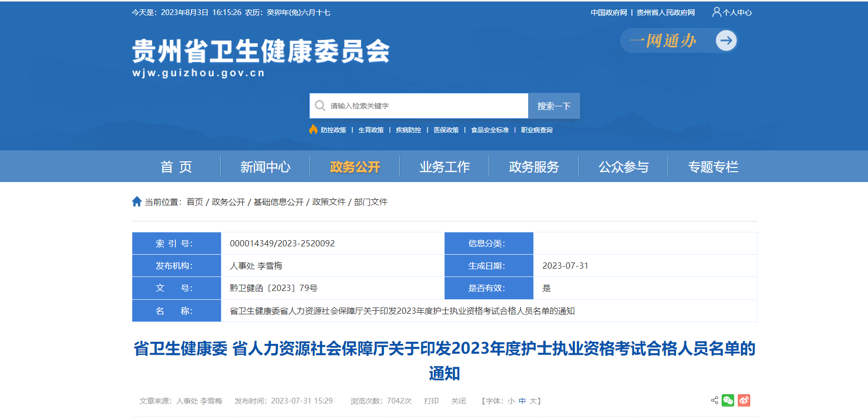This screenshot has width=868, height=417.
Task: Go to the 政务服务 menu item
Action: click(534, 167)
